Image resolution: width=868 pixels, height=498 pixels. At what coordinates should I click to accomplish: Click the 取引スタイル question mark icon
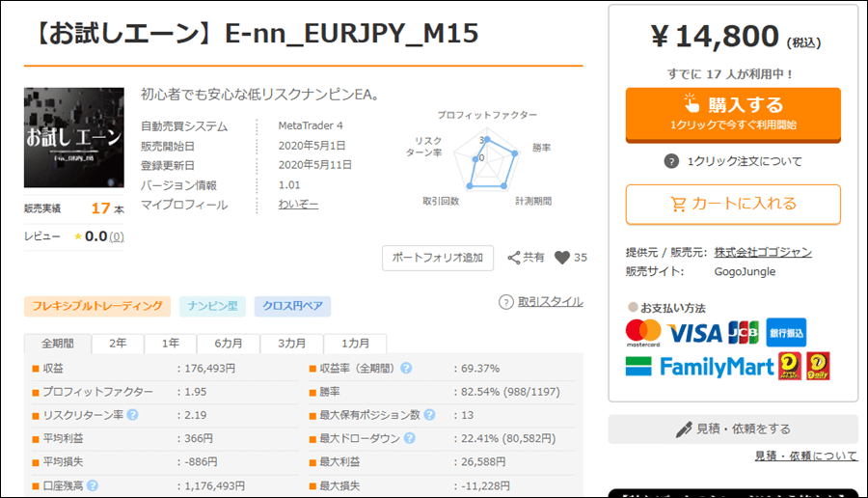pyautogui.click(x=506, y=302)
